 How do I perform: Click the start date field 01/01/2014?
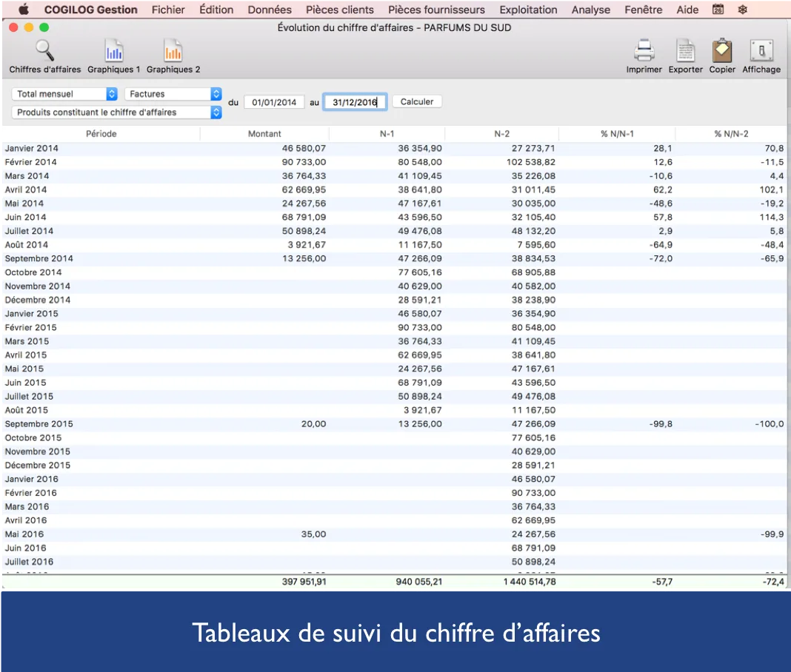click(274, 102)
